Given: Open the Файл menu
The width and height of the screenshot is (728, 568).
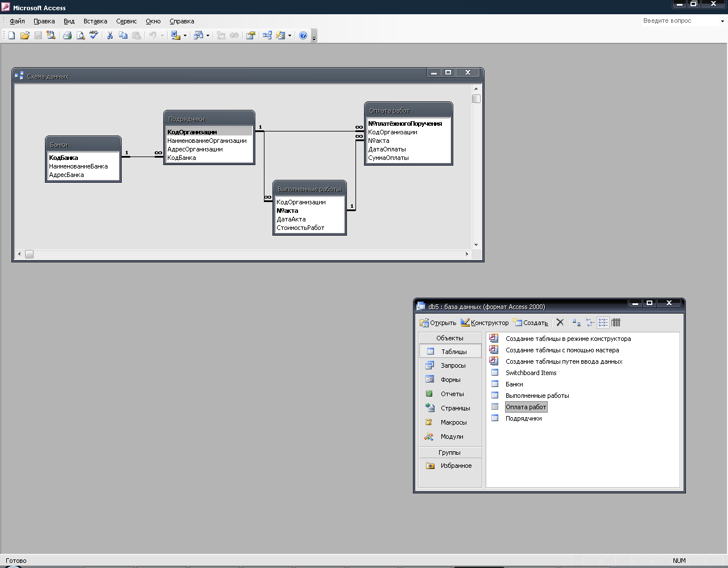Looking at the screenshot, I should coord(17,21).
